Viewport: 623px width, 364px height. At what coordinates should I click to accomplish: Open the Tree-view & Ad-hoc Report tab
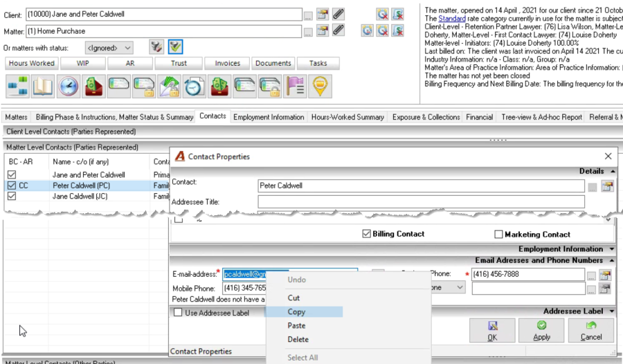[x=541, y=117]
